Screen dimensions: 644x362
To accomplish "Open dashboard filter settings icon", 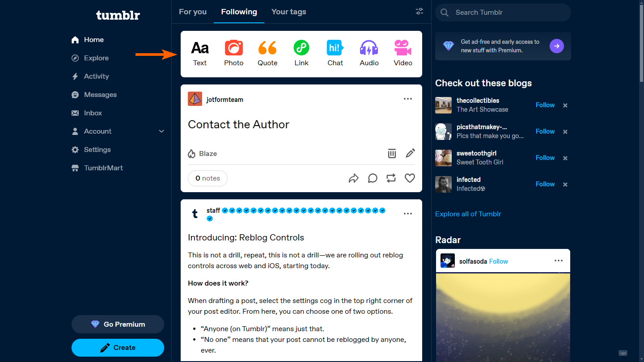I will coord(419,12).
